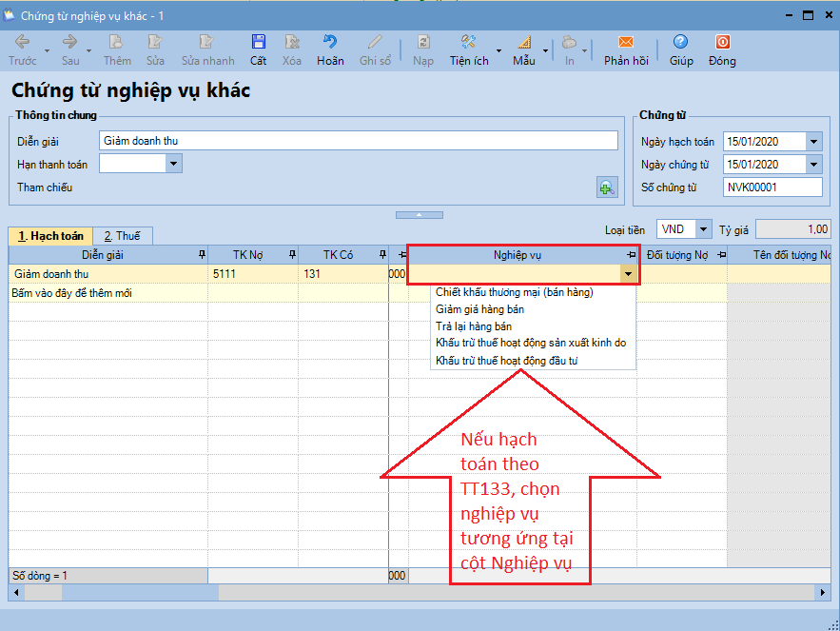
Task: Open the Tiện ích utilities tool
Action: tap(469, 49)
